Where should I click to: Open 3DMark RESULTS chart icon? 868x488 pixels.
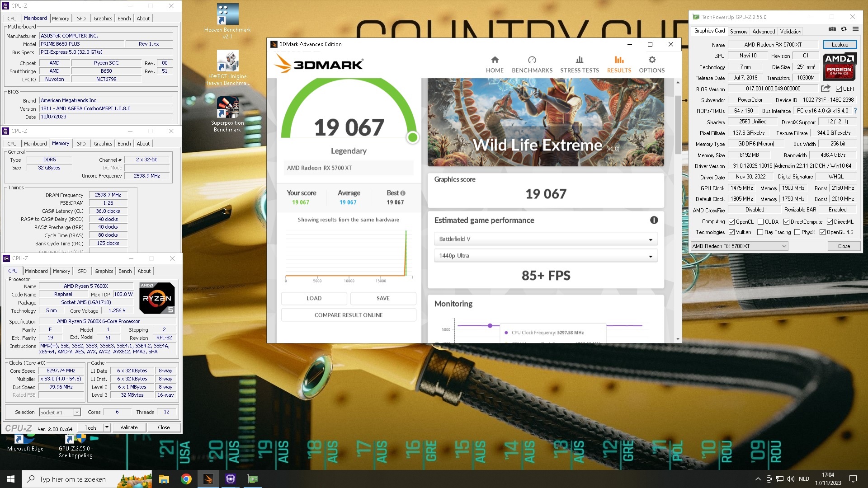[x=619, y=60]
